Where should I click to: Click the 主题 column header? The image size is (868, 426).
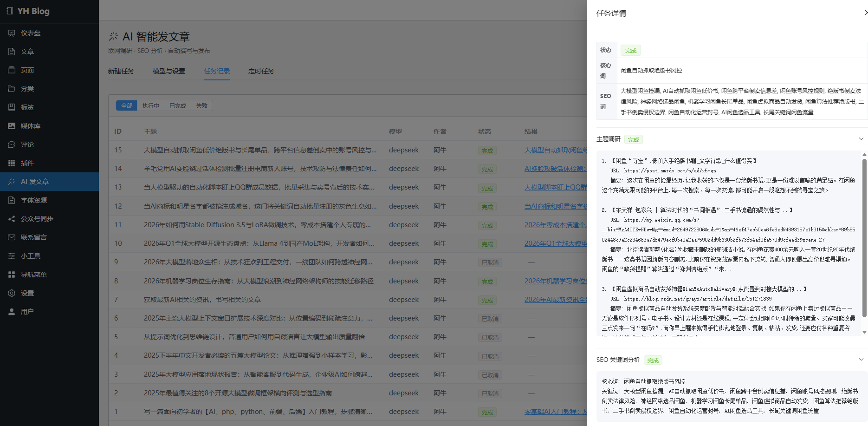pos(150,131)
